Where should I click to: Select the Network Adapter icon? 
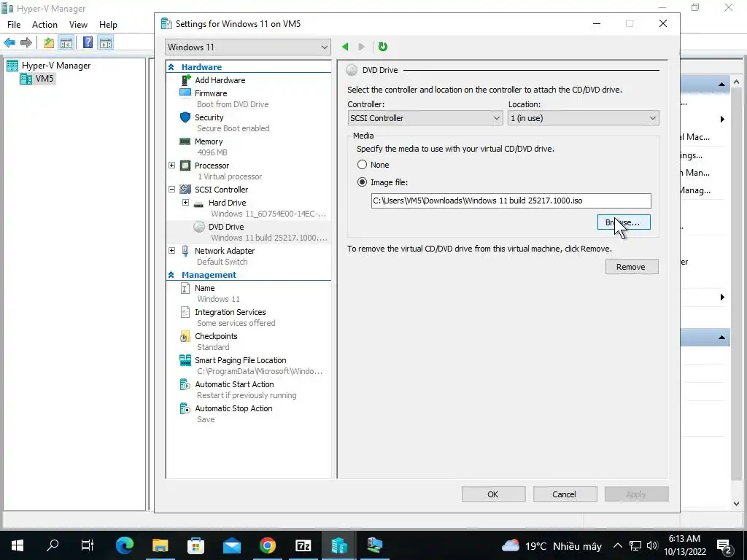[185, 251]
